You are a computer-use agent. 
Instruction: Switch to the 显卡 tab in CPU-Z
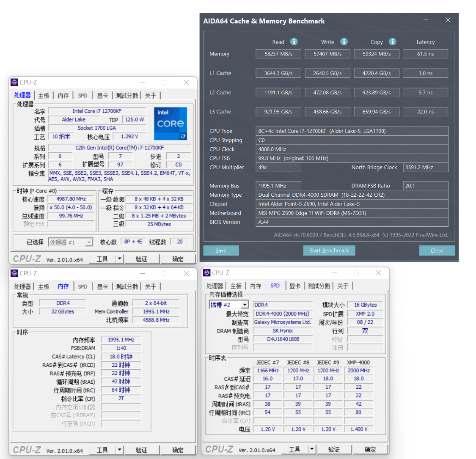point(102,95)
